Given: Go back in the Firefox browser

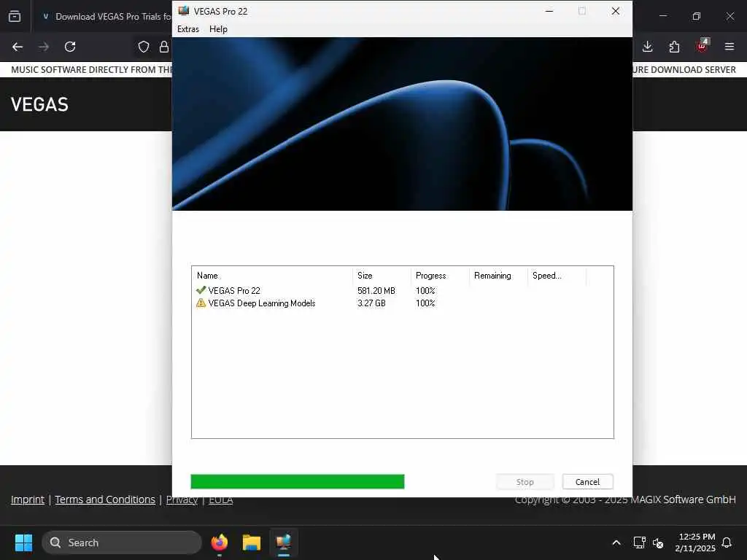Looking at the screenshot, I should [18, 47].
